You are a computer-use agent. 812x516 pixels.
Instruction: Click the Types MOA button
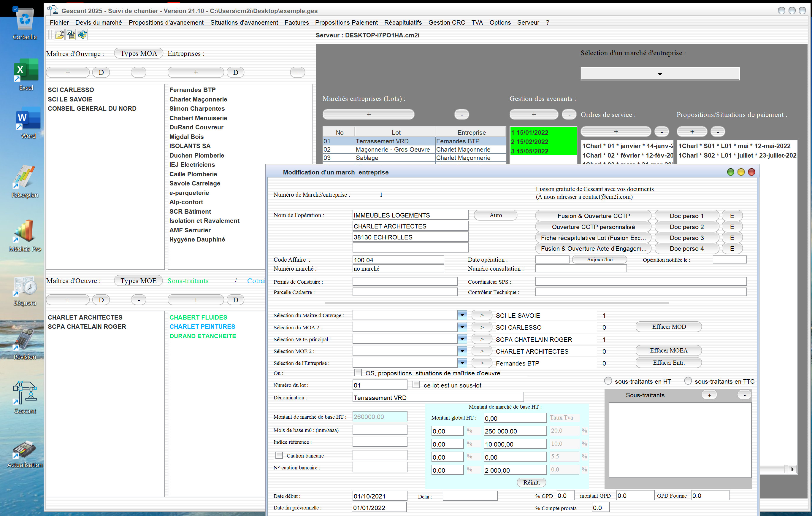(x=139, y=53)
